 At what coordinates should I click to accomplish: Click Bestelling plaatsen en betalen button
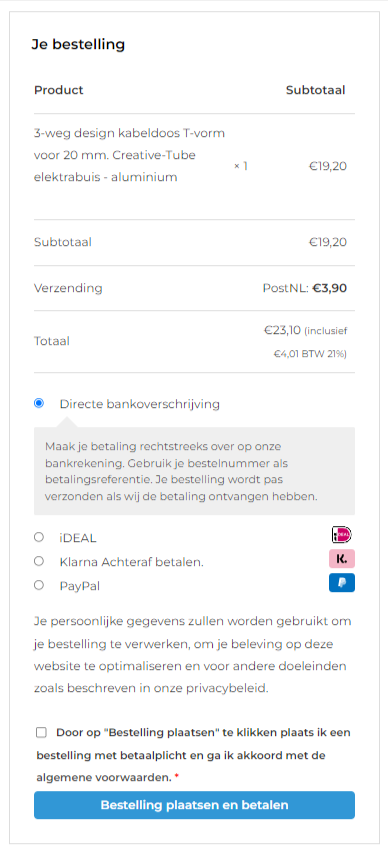point(195,805)
